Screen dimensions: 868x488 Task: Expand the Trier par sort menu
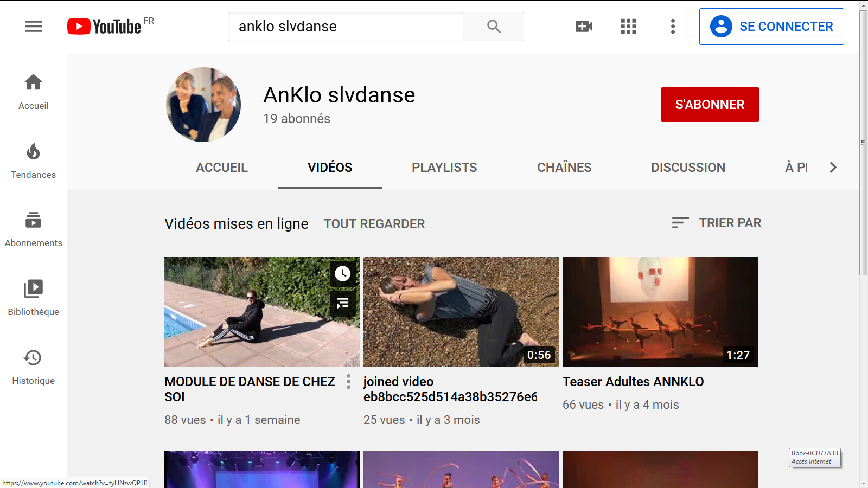tap(716, 223)
